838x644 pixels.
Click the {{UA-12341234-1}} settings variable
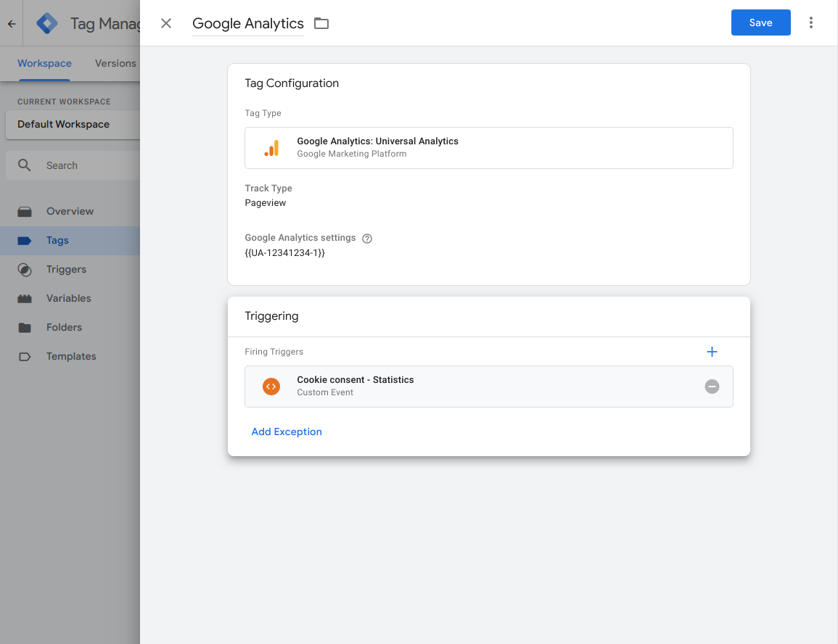(285, 252)
